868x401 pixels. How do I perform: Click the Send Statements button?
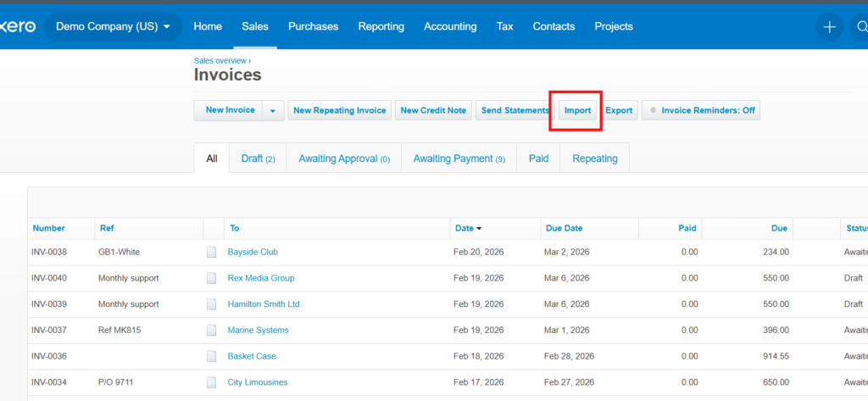pyautogui.click(x=515, y=110)
